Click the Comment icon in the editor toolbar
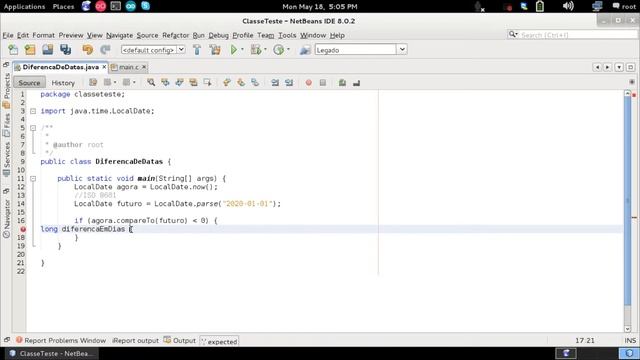Screen dimensions: 640x360 click(x=342, y=82)
